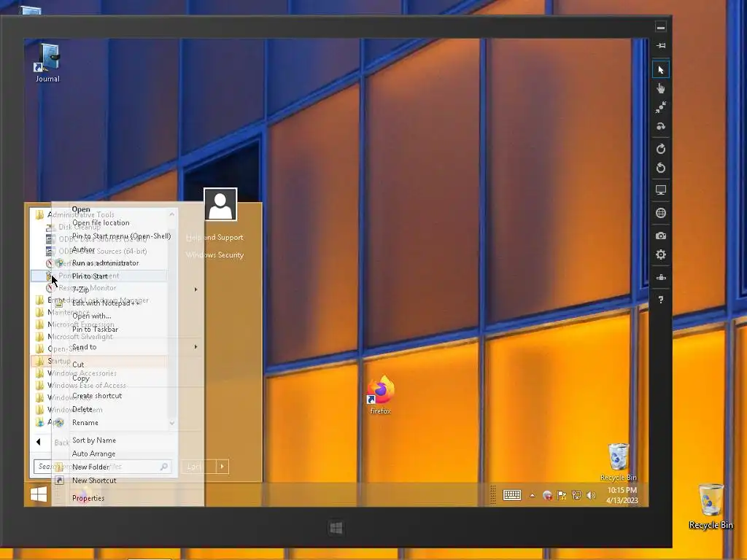Viewport: 747px width, 560px height.
Task: Click red security tray icon
Action: [547, 495]
